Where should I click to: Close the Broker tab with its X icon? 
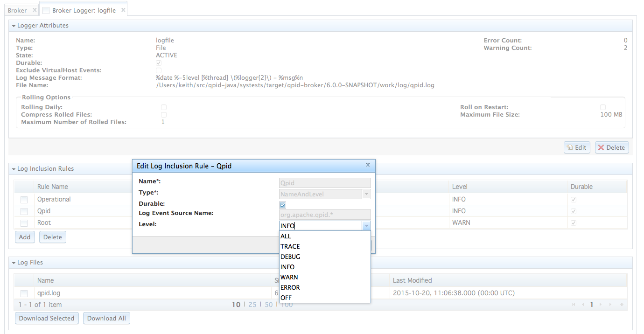click(35, 10)
